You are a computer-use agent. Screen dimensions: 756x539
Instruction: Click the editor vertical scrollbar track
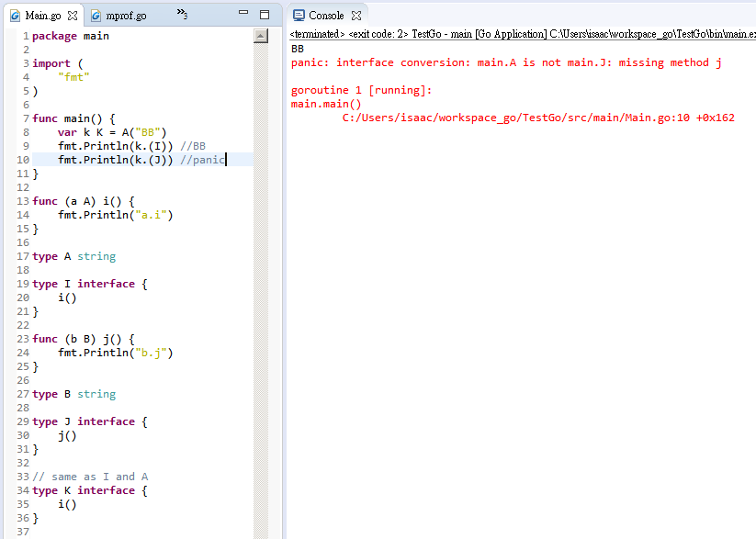pyautogui.click(x=260, y=275)
